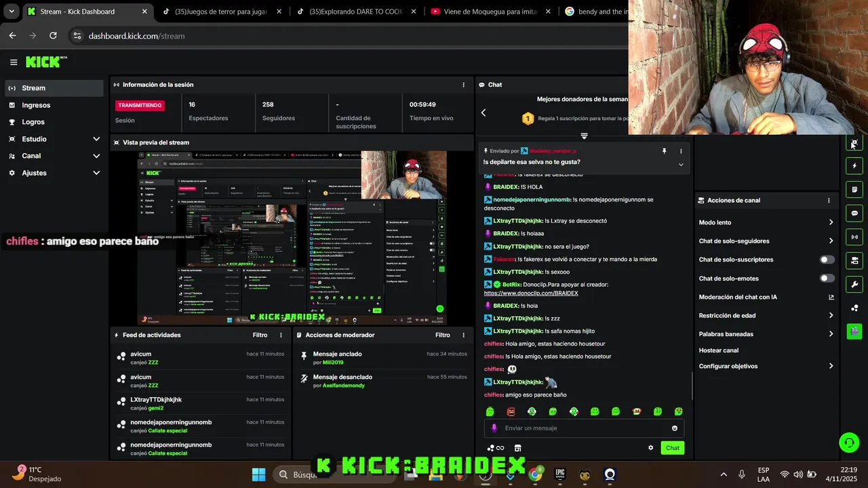868x488 pixels.
Task: Open three-dot menu of Acciones de moderador
Action: pos(464,335)
